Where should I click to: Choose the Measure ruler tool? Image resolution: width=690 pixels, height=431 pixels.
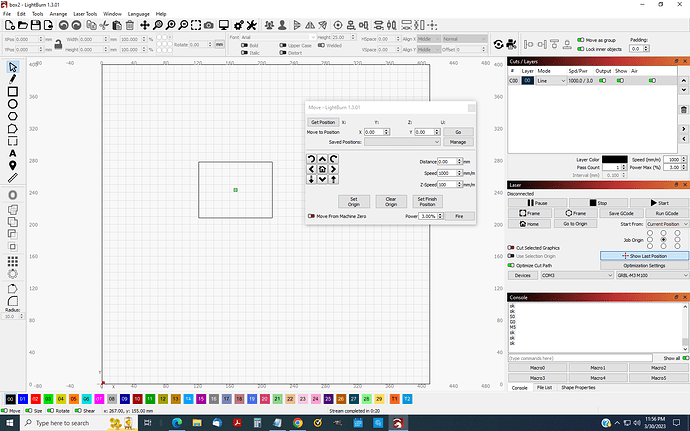point(13,178)
